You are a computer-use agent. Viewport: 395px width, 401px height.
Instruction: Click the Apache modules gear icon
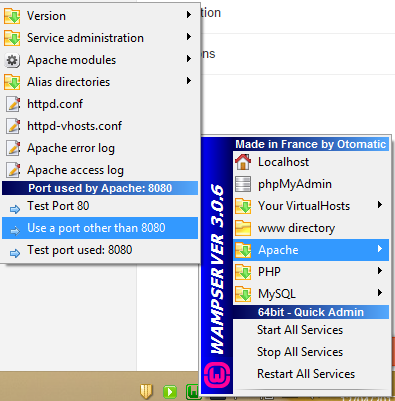coord(12,60)
